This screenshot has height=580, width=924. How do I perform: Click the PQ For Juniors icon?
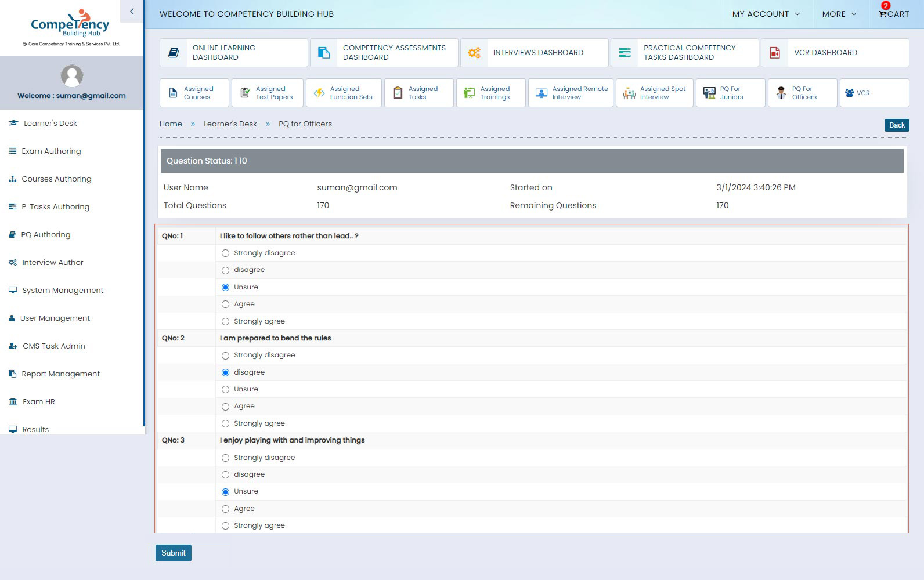click(709, 93)
